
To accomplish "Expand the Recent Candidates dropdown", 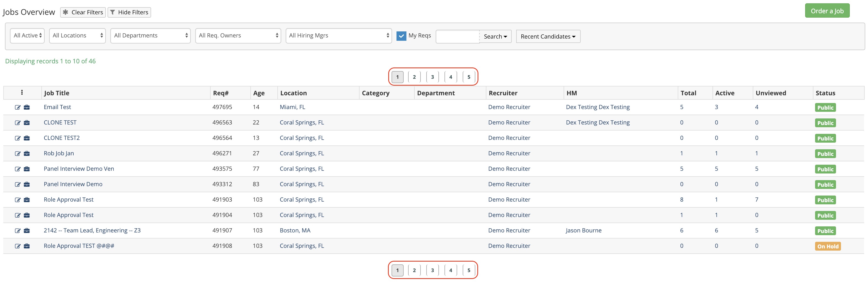I will 548,36.
